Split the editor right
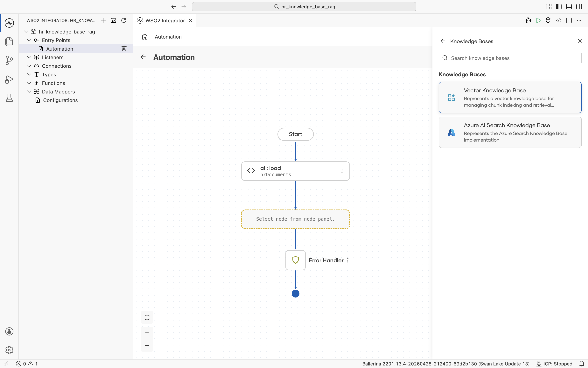Viewport: 588px width, 368px height. coord(569,20)
